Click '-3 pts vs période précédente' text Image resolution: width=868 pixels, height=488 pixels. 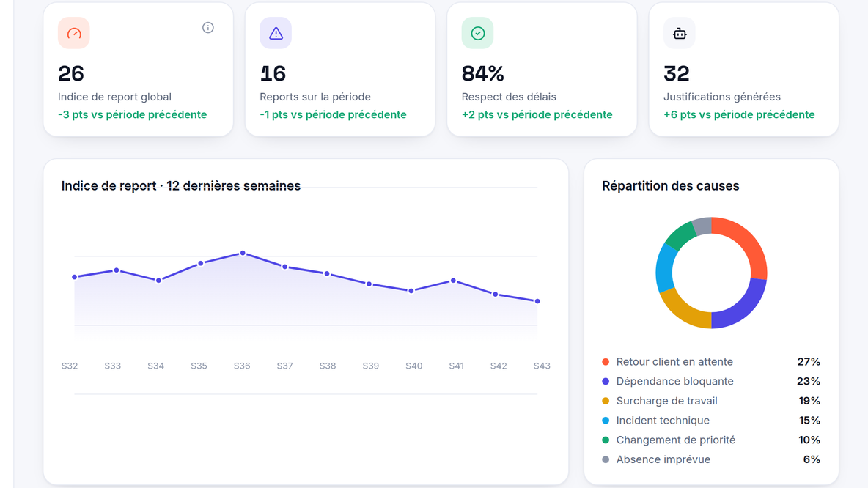132,114
